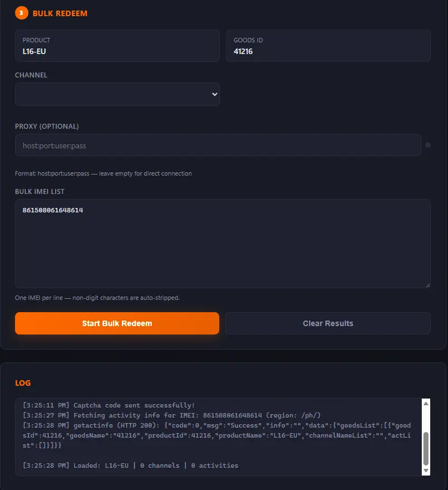Click the Clear Results button
448x490 pixels.
pos(328,323)
